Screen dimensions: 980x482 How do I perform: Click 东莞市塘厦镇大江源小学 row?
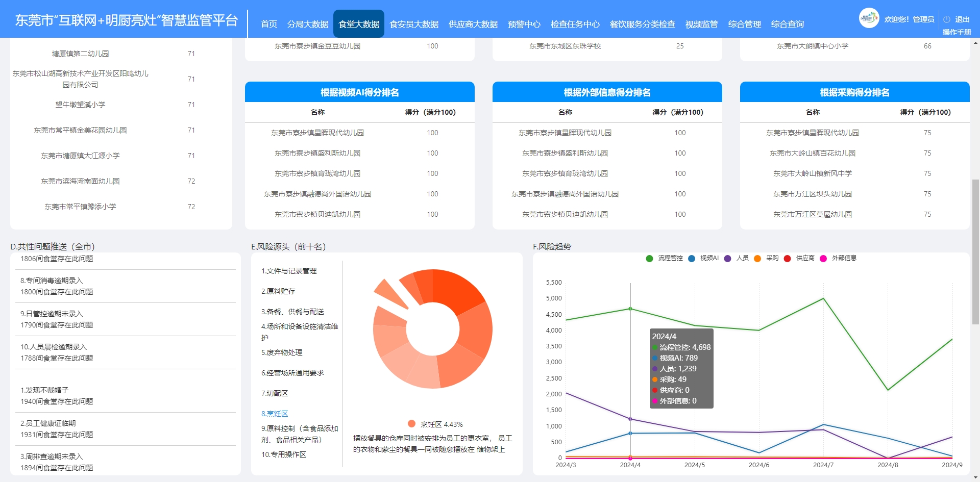pos(121,156)
